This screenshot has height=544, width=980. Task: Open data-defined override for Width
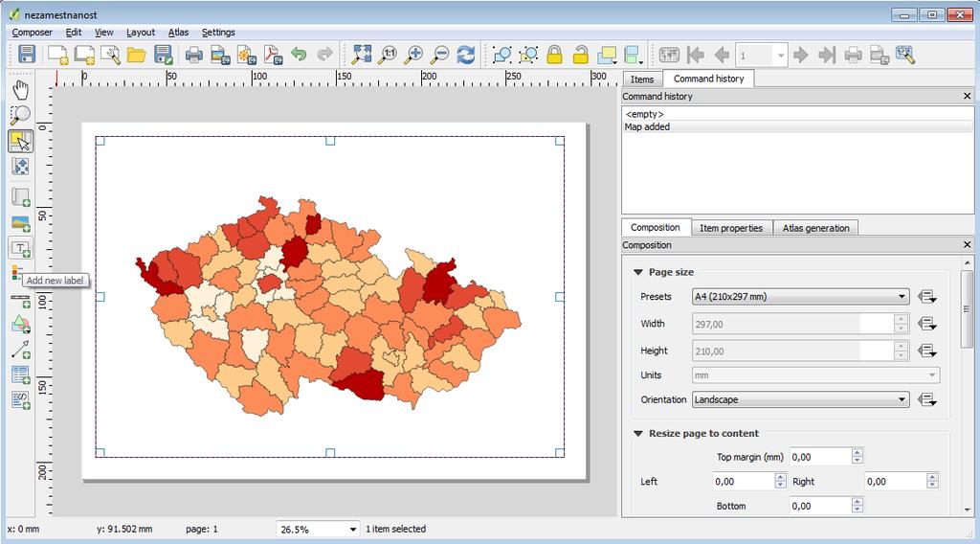coord(926,324)
